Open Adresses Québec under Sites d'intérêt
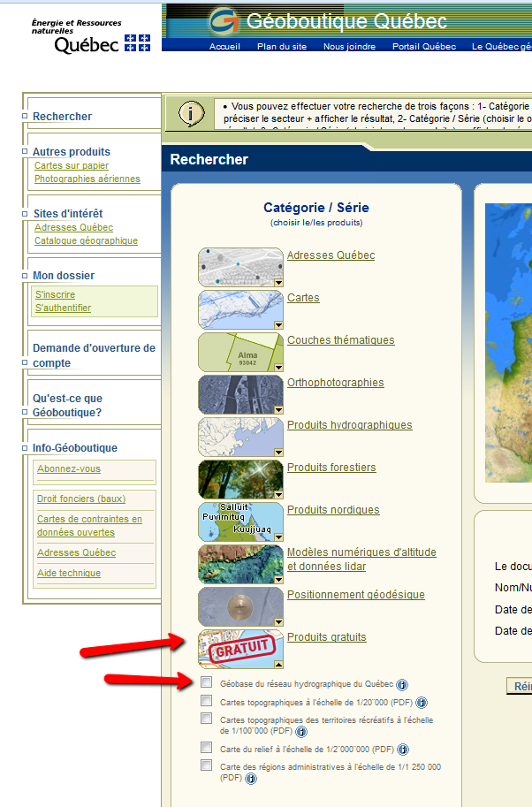The width and height of the screenshot is (532, 807). [74, 227]
